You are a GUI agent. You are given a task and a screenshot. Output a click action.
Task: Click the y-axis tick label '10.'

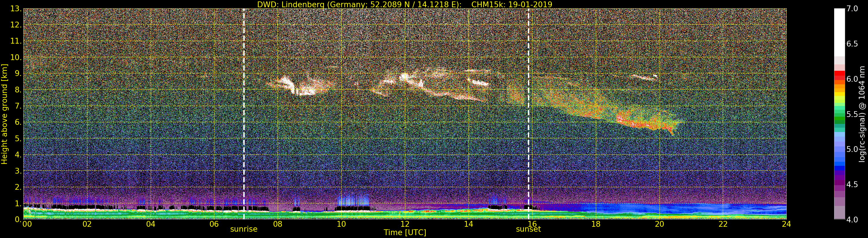click(16, 57)
